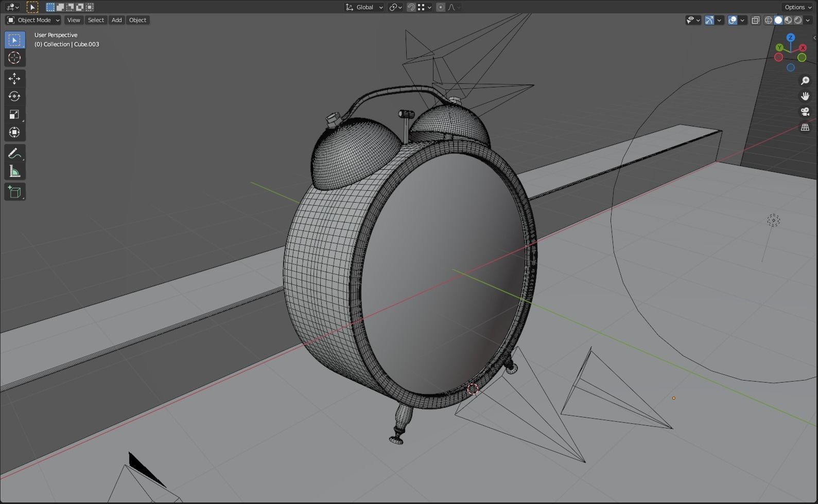
Task: Toggle viewport overlays
Action: pyautogui.click(x=733, y=20)
